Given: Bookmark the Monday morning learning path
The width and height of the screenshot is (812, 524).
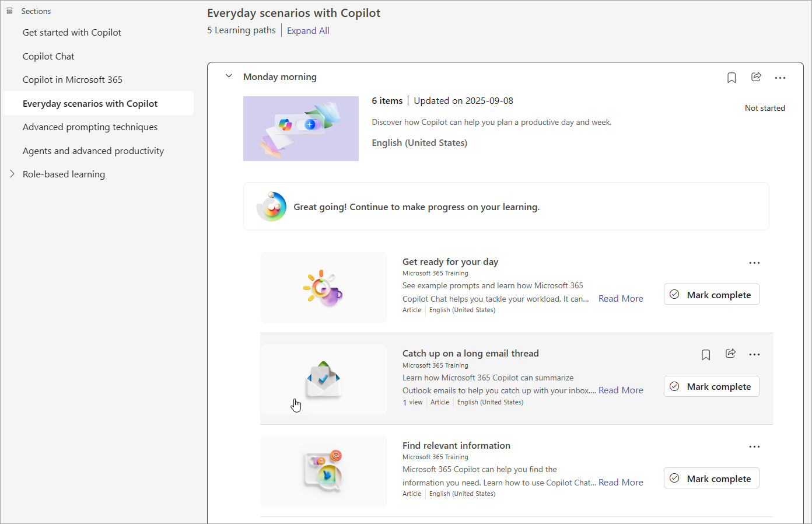Looking at the screenshot, I should (731, 78).
